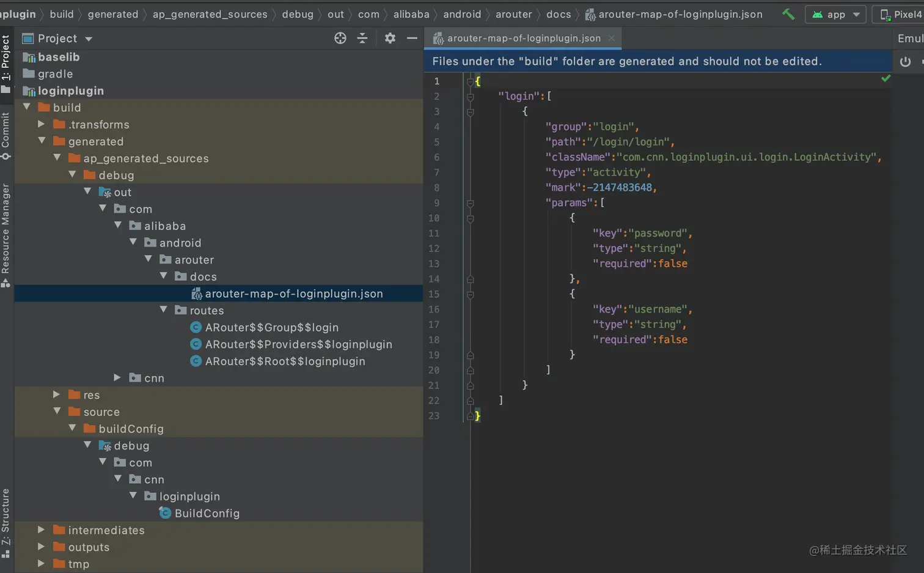The image size is (924, 573).
Task: Open the Project panel settings gear
Action: 390,38
